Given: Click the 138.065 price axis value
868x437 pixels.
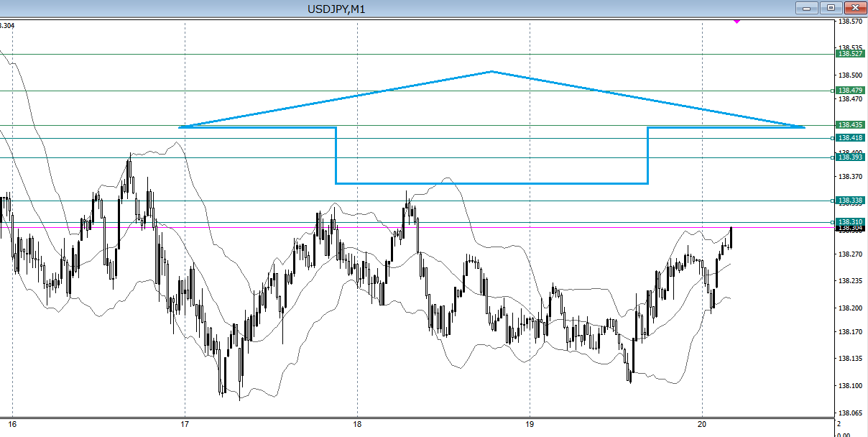Looking at the screenshot, I should click(851, 415).
